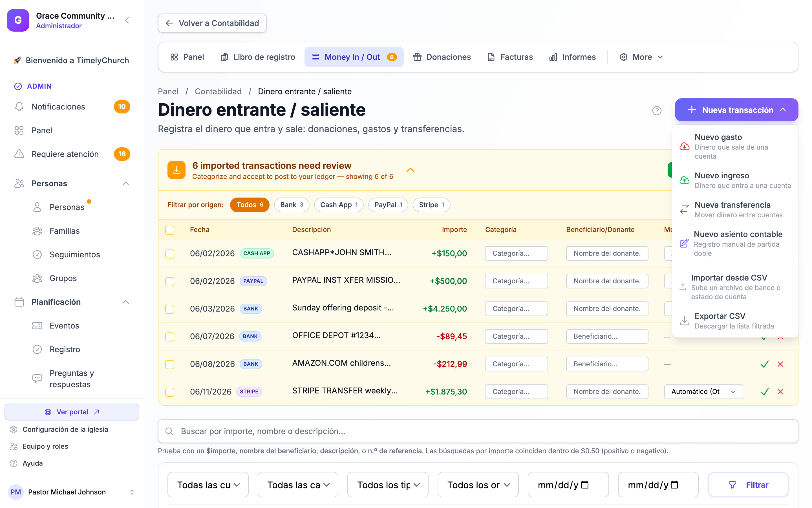The height and width of the screenshot is (508, 812).
Task: Click the Nuevo ingreso green cloud icon
Action: (685, 180)
